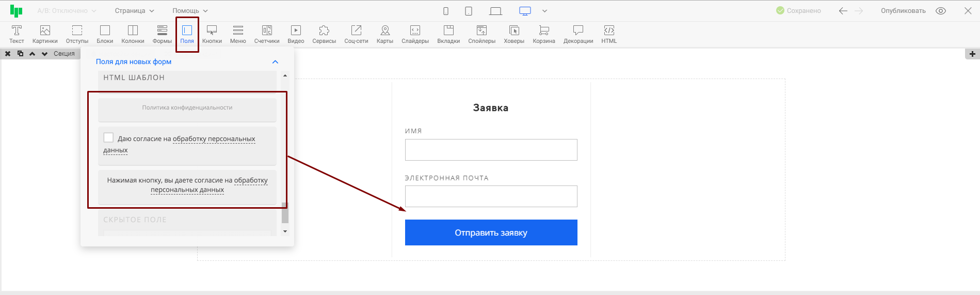The width and height of the screenshot is (980, 295).
Task: Switch to mobile phone preview
Action: point(446,11)
